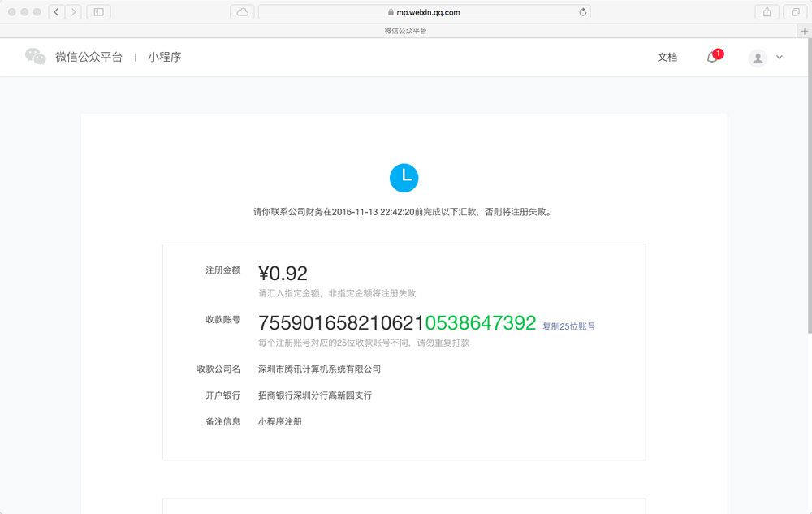This screenshot has height=514, width=812.
Task: Click the user avatar icon
Action: [758, 58]
